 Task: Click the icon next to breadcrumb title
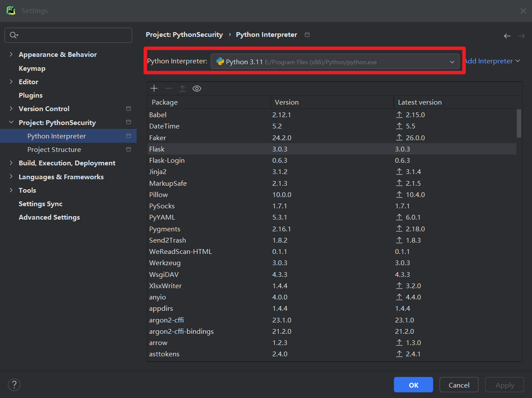307,35
